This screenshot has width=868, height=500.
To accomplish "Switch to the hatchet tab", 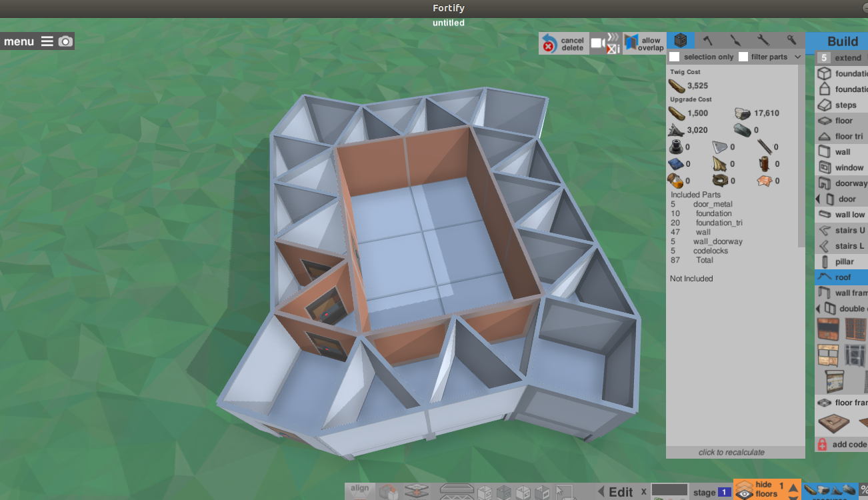I will (708, 41).
